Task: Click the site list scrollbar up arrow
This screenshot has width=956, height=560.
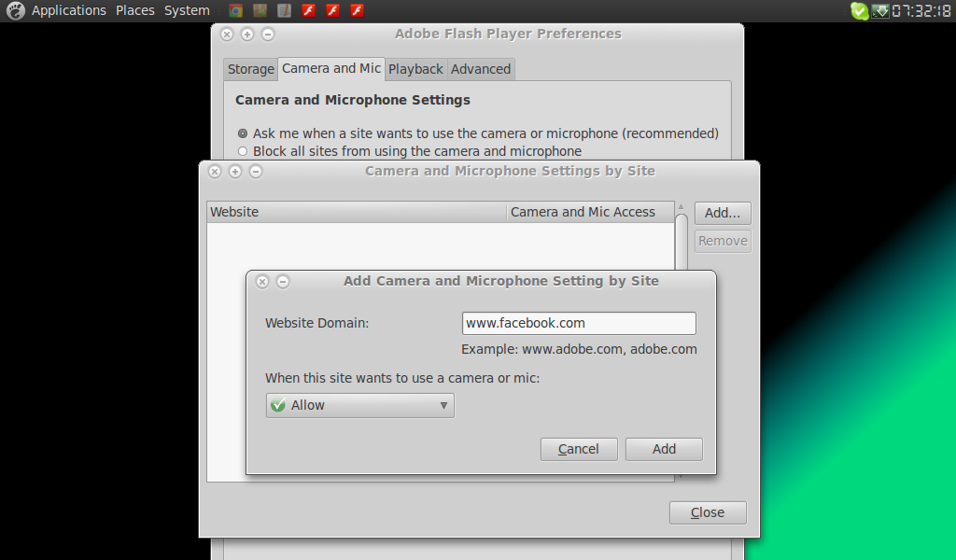Action: pos(681,207)
